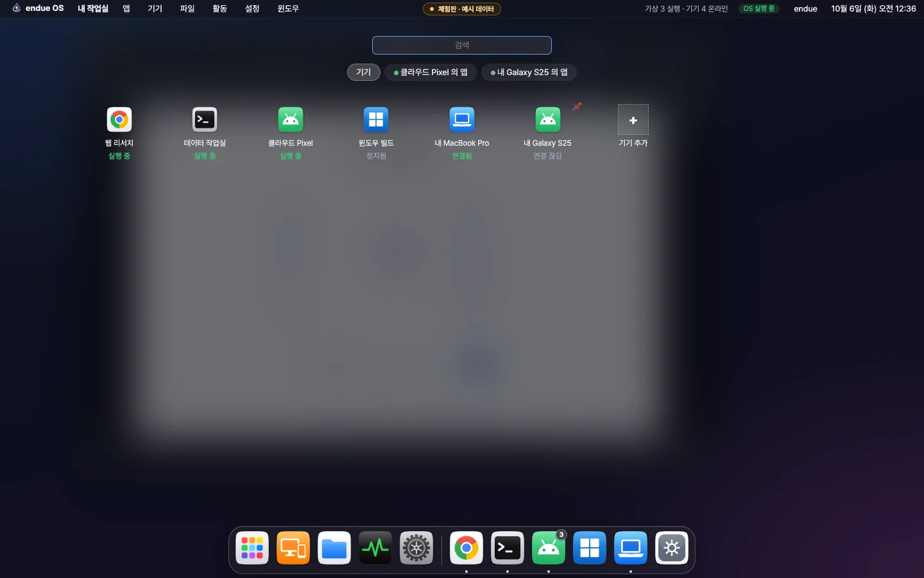Open the gear settings icon in dock

coord(416,548)
